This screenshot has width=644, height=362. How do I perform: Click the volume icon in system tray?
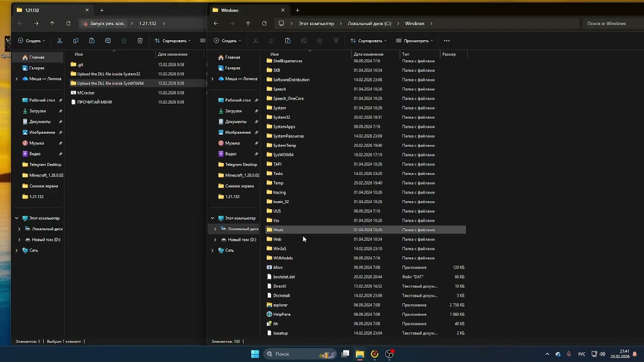(602, 354)
